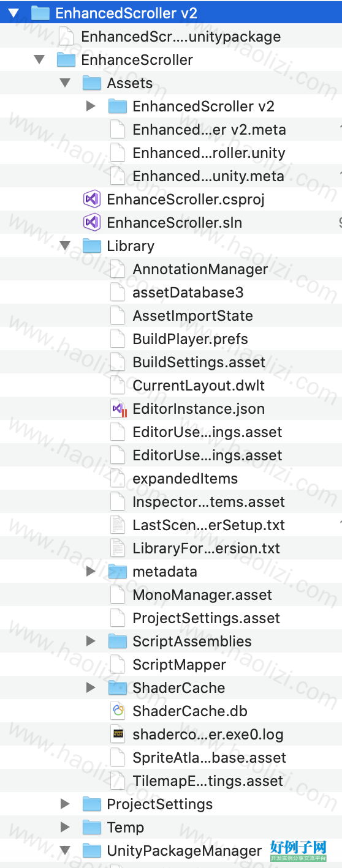The height and width of the screenshot is (868, 342).
Task: Expand the ShaderCache folder
Action: click(x=91, y=687)
